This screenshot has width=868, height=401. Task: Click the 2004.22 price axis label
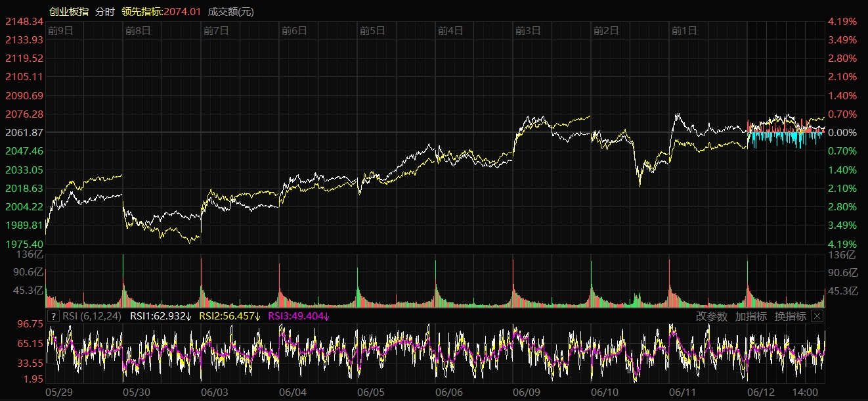click(24, 207)
